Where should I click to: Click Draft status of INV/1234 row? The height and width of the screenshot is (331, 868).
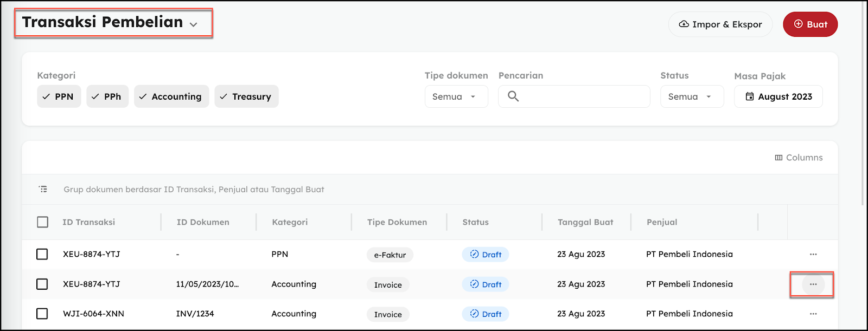[x=486, y=314]
